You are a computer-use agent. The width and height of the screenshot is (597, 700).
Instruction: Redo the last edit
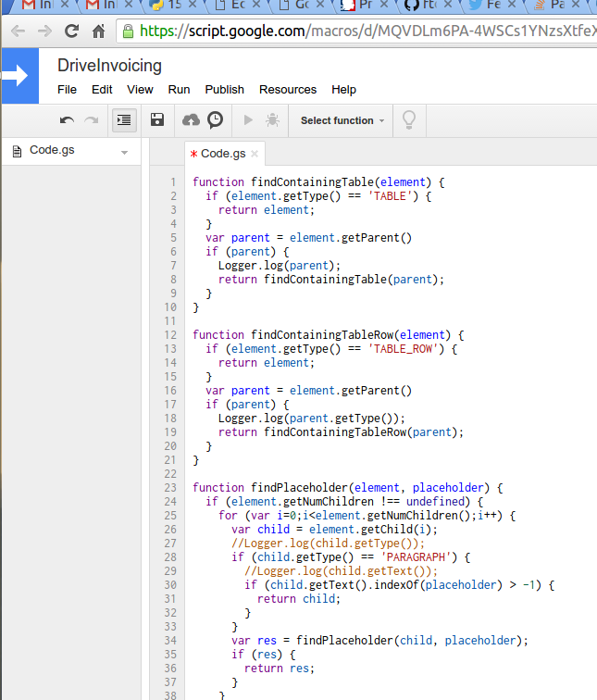[x=92, y=120]
